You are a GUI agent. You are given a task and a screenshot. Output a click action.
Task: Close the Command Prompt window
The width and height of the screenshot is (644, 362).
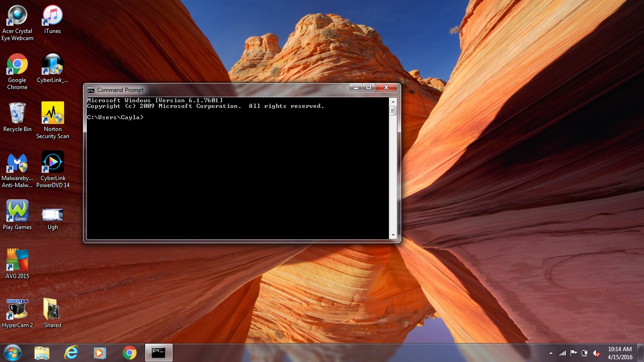click(x=387, y=87)
